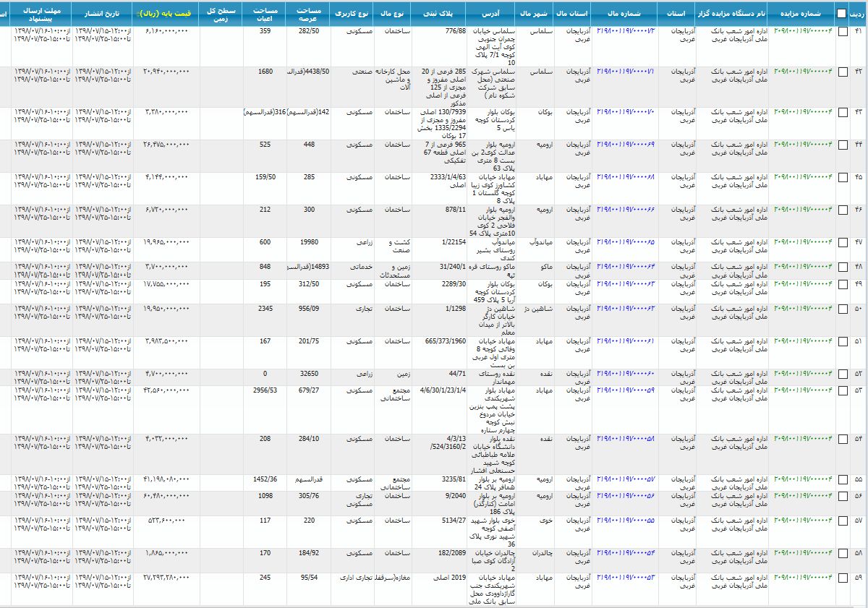Open green auction number link in row ۴۵
Screen dimensions: 868x608
(803, 177)
